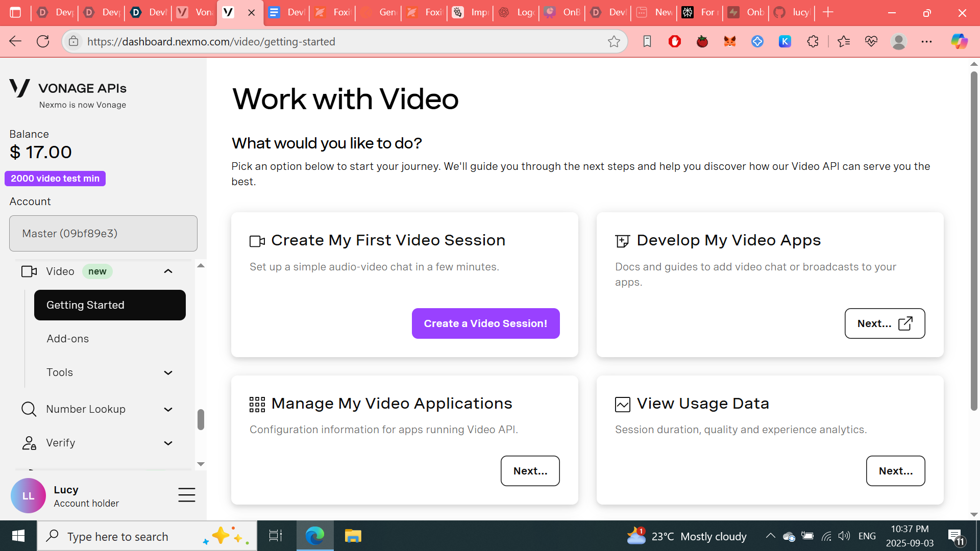Click Next under View Usage Data
Image resolution: width=980 pixels, height=551 pixels.
pos(895,471)
